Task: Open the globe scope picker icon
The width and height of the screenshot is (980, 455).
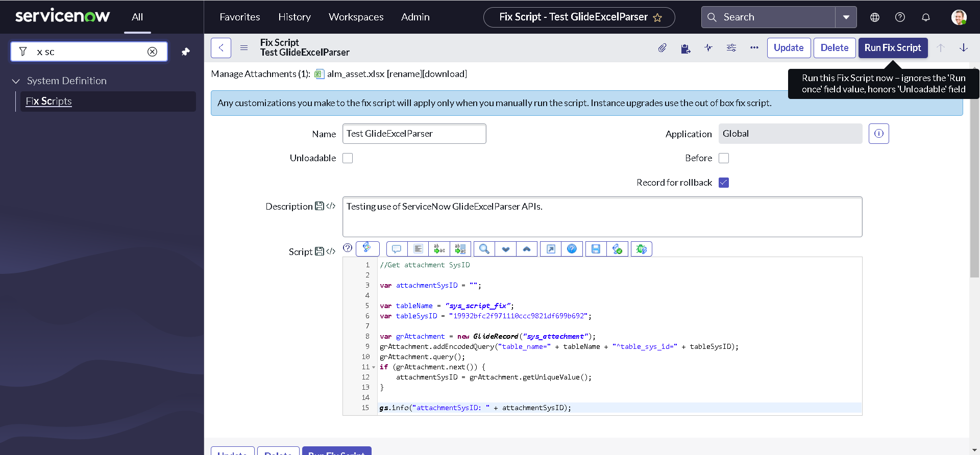Action: (x=875, y=17)
